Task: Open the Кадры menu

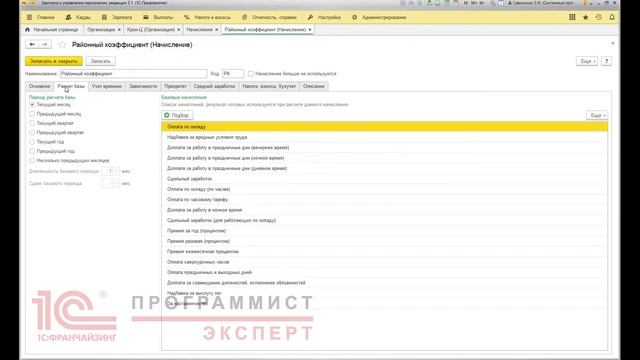Action: coord(78,18)
